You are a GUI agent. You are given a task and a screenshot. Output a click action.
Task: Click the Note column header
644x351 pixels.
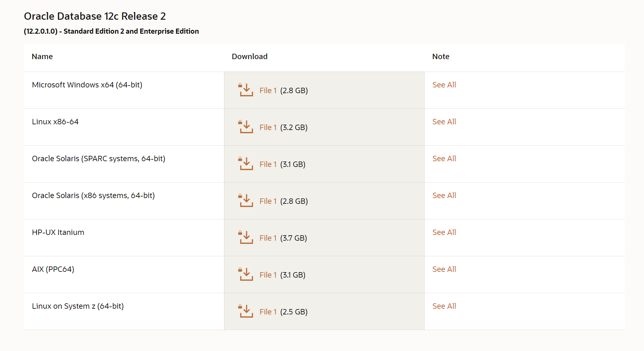tap(441, 57)
